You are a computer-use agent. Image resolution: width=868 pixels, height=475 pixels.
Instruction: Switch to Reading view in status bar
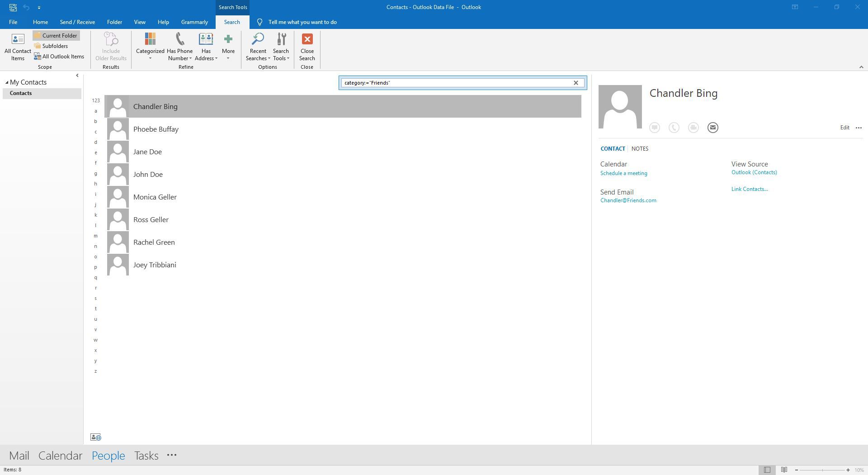pos(784,470)
